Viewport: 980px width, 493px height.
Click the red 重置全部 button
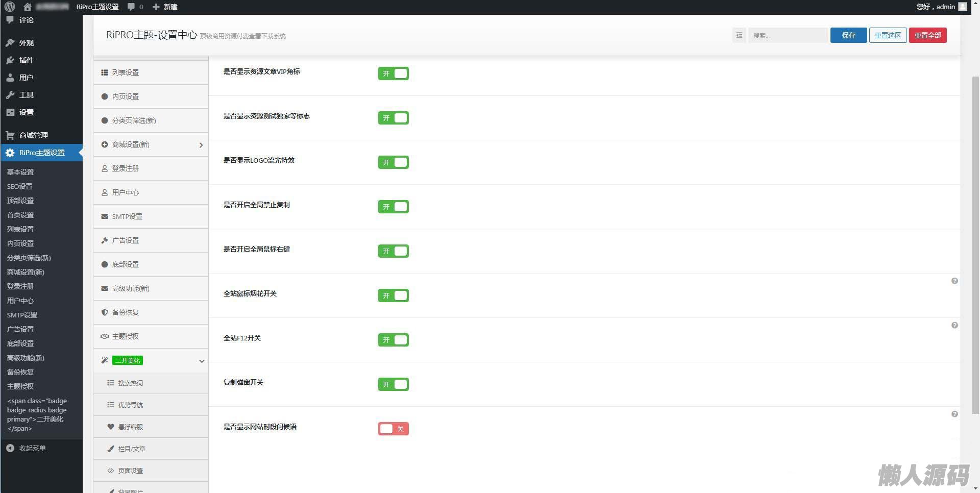(927, 35)
